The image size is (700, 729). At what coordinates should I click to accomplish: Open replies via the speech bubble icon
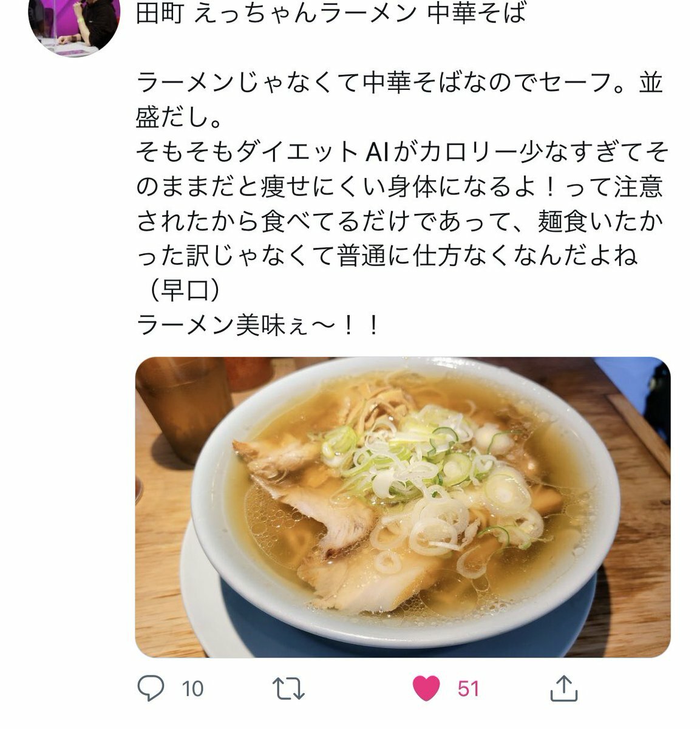[151, 688]
